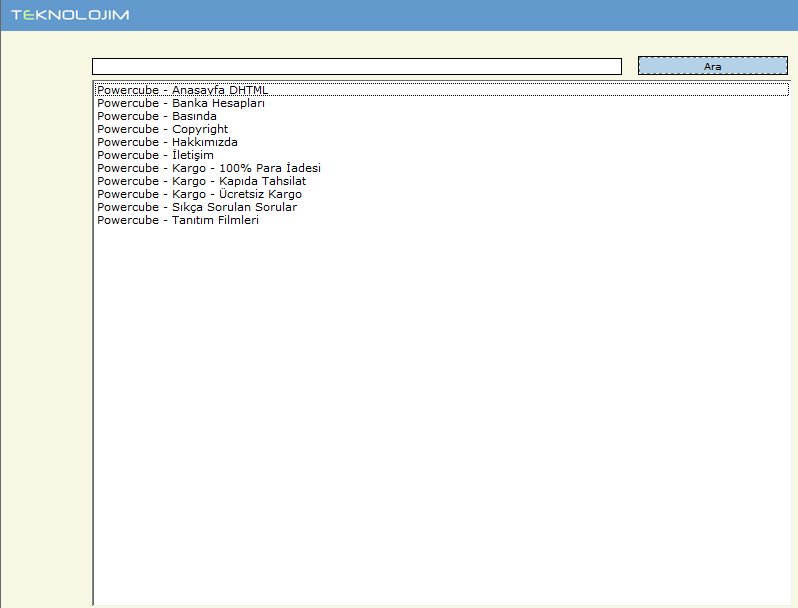Click the Ara search button
798x608 pixels.
(x=712, y=66)
